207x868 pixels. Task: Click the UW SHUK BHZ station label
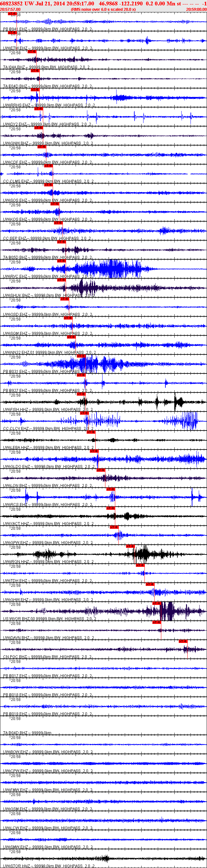click(x=17, y=295)
